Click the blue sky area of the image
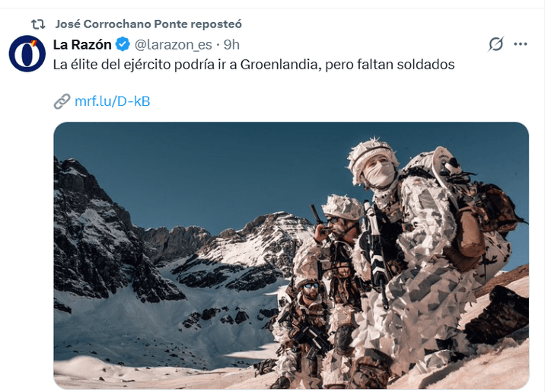Screen dimensions: 548x392 [210, 167]
